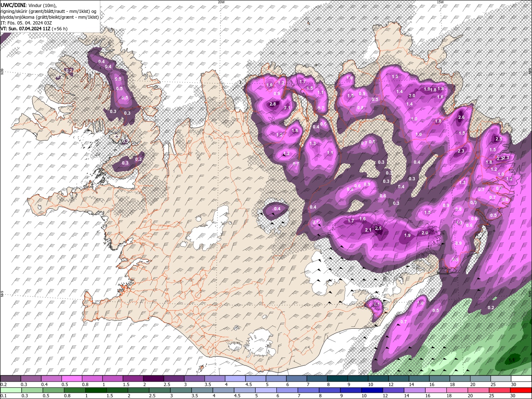This screenshot has height=399, width=532.
Task: Click the upper legend swatch labeled 25
Action: [501, 379]
